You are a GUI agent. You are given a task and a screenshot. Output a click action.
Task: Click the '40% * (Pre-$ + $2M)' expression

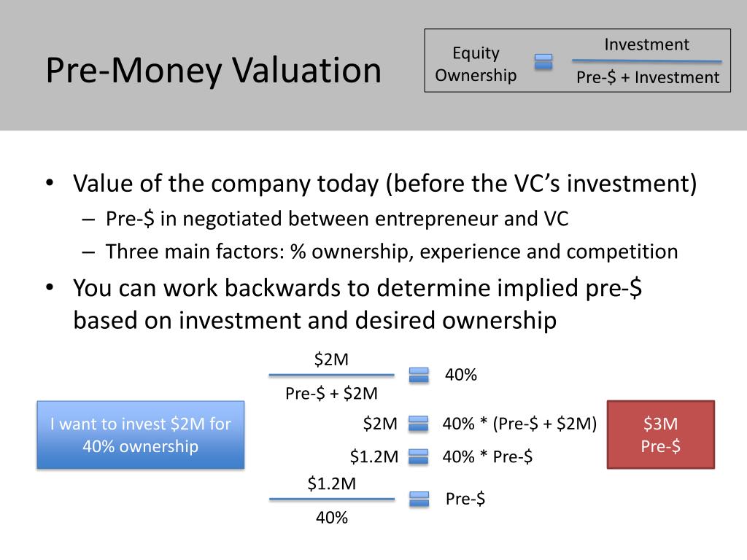(519, 424)
